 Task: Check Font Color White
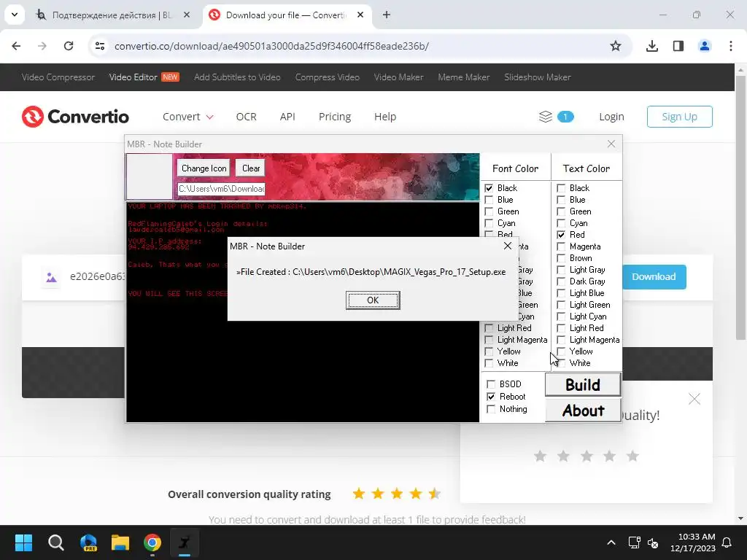(489, 363)
